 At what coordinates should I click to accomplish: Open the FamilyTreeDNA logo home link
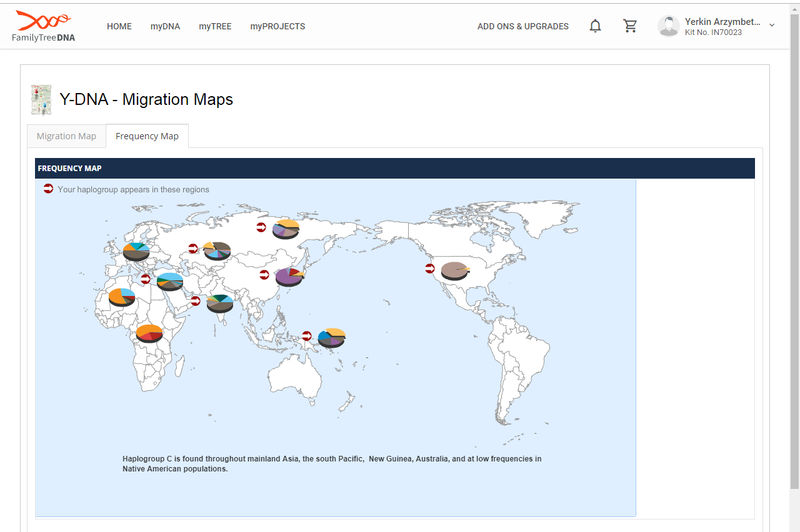(43, 26)
